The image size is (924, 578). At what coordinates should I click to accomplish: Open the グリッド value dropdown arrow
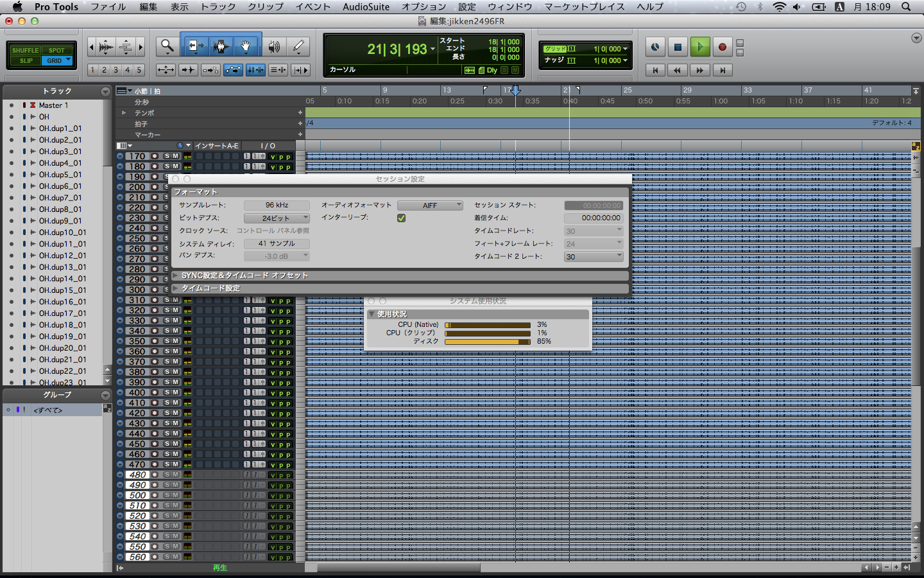pos(625,49)
